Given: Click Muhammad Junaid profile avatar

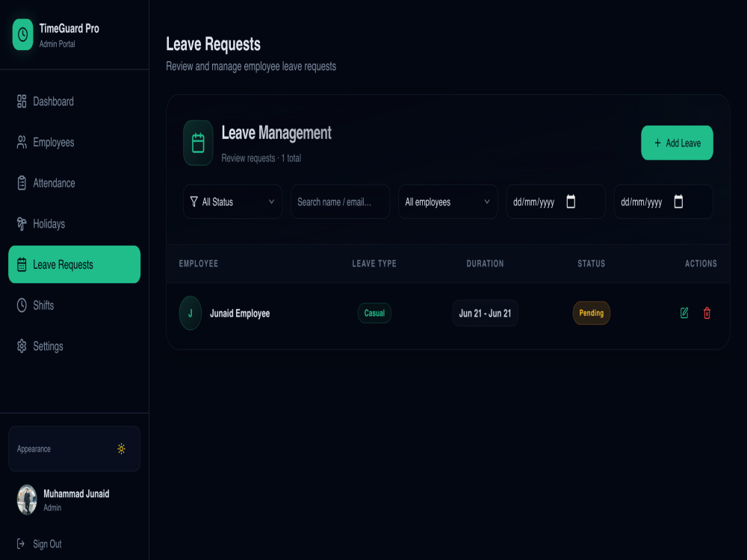Looking at the screenshot, I should coord(27,500).
